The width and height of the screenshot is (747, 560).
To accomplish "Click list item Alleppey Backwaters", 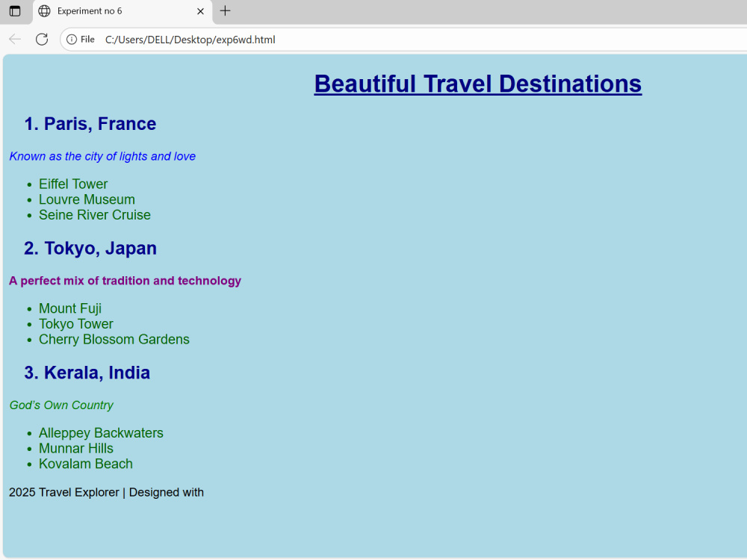I will [101, 433].
